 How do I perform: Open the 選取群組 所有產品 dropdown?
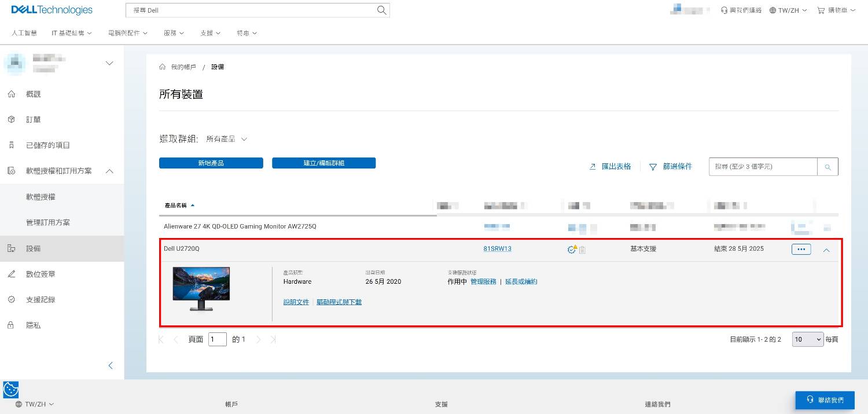coord(227,139)
